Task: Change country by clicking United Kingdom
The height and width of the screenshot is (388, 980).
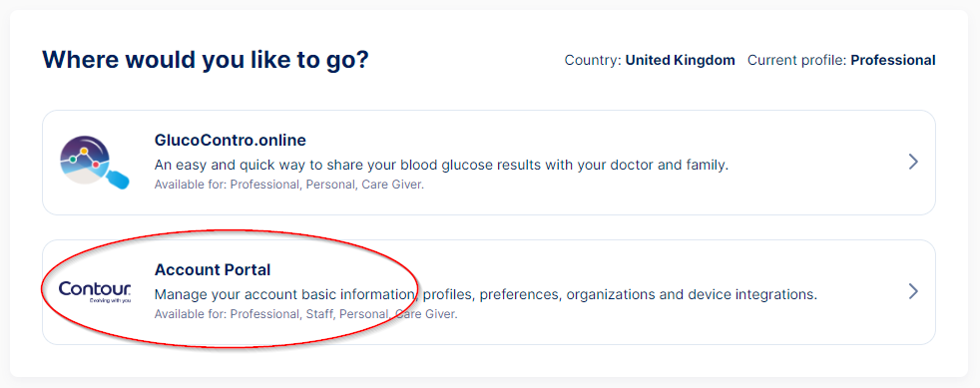Action: pyautogui.click(x=680, y=61)
